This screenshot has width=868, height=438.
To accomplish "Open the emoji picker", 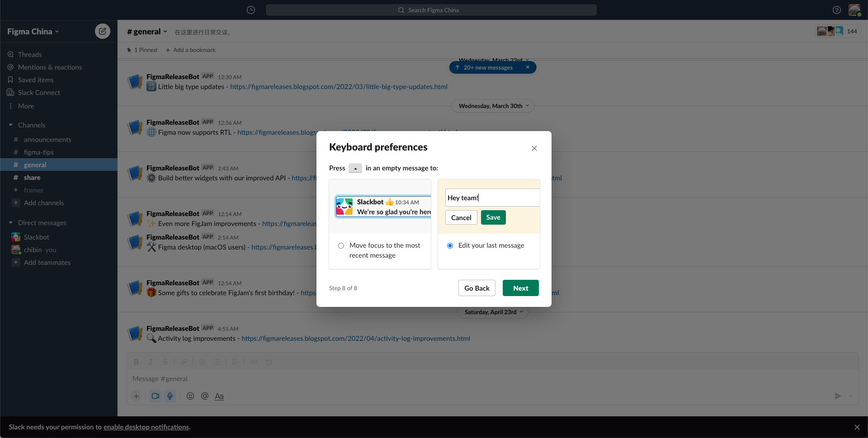I will (x=190, y=396).
